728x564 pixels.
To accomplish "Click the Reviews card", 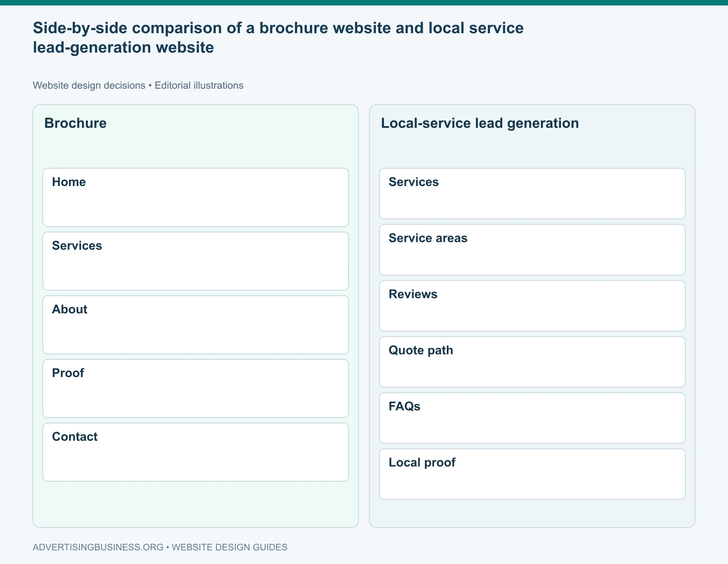I will [x=532, y=306].
